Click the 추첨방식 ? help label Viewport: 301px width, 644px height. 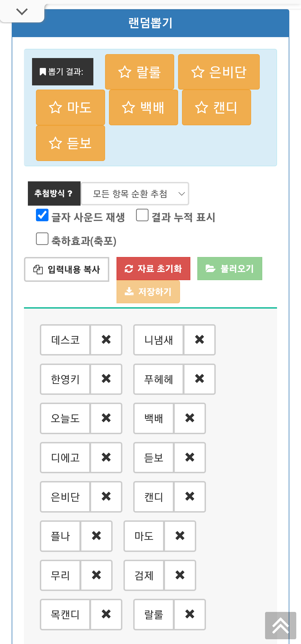pos(54,193)
